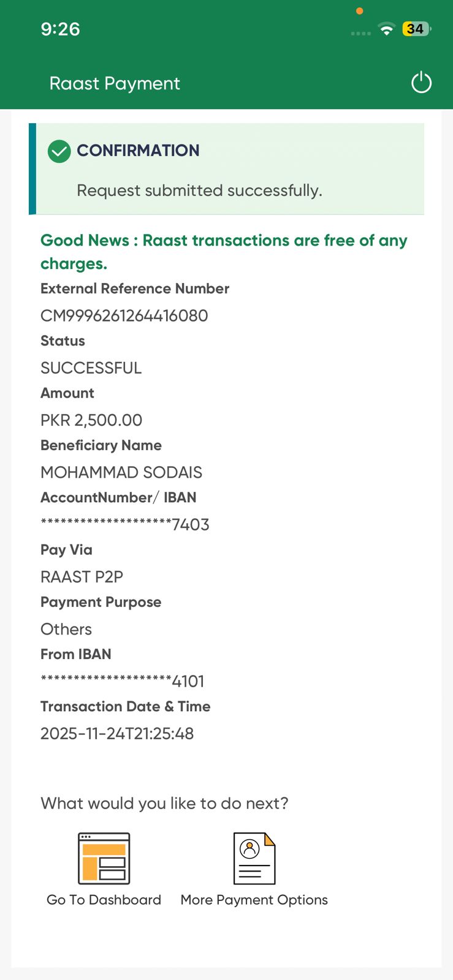453x980 pixels.
Task: Tap the green confirmation checkmark icon
Action: 59,151
